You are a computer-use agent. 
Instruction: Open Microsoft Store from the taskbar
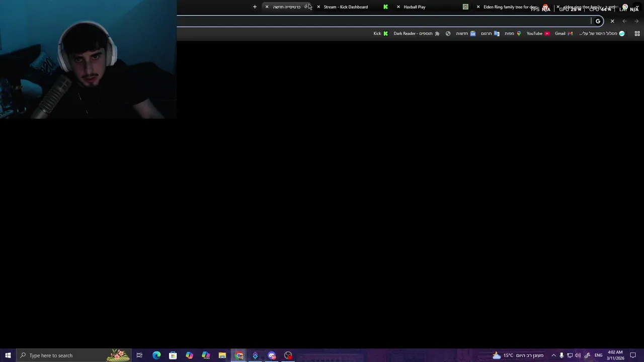[x=173, y=355]
